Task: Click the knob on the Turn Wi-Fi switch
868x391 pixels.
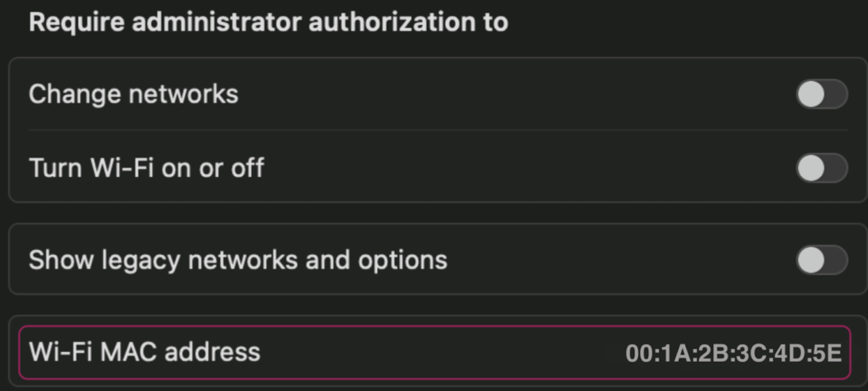Action: click(811, 168)
